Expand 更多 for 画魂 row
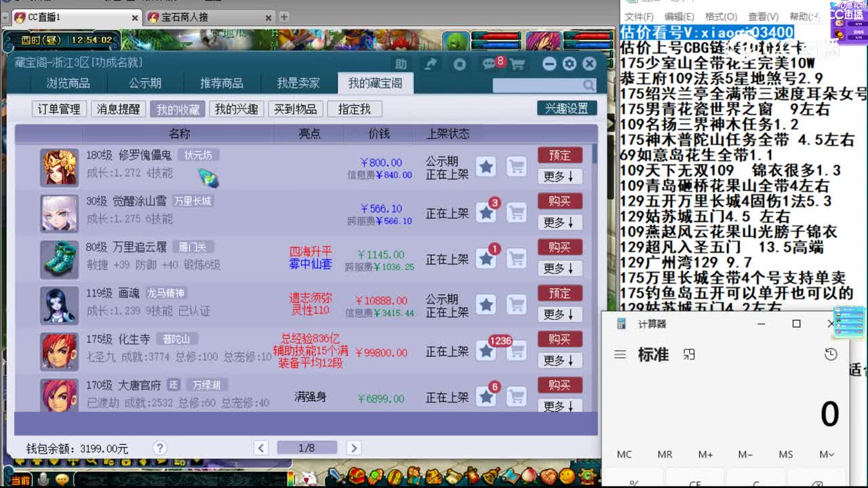868x488 pixels. (560, 314)
